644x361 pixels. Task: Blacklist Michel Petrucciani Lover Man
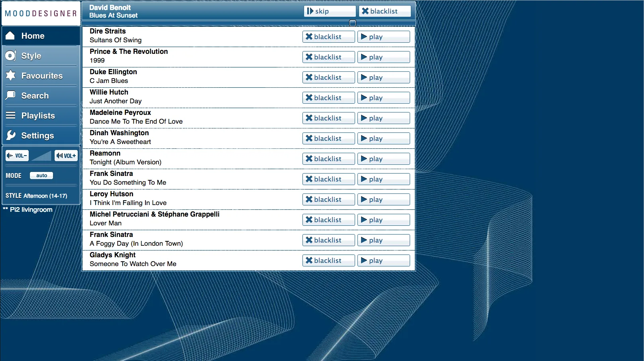coord(329,220)
